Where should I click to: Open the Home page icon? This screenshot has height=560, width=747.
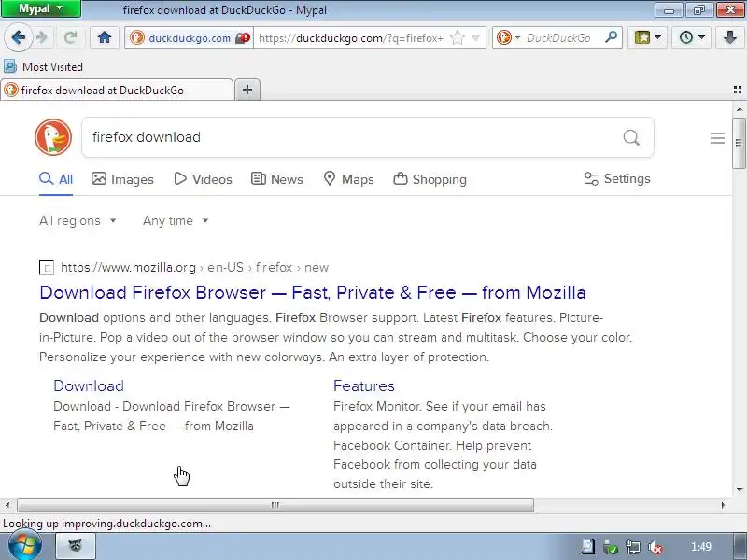tap(105, 37)
